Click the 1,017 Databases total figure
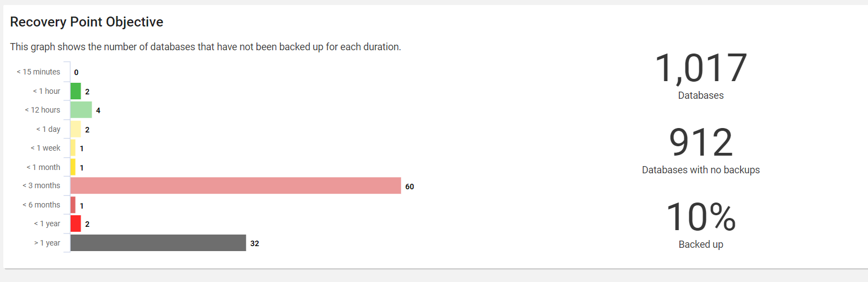Image resolution: width=868 pixels, height=282 pixels. tap(700, 68)
